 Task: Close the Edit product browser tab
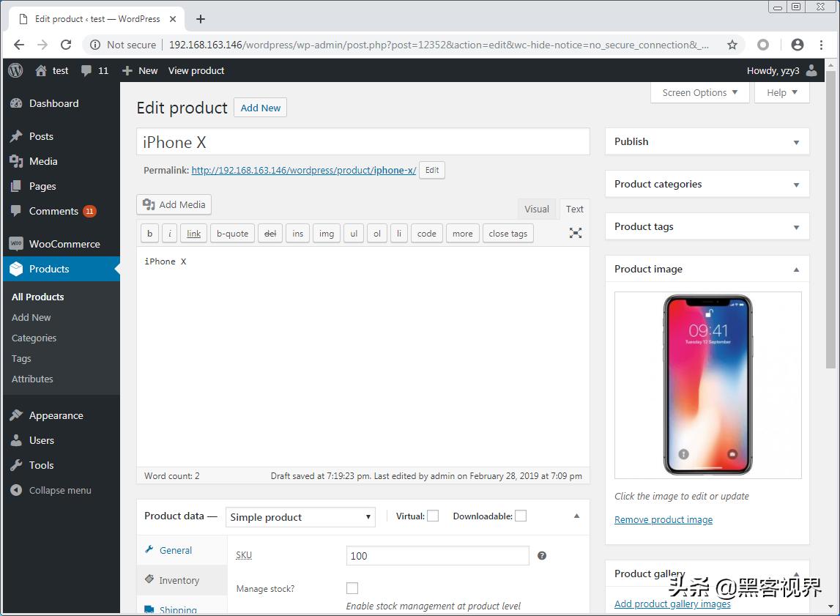point(173,19)
